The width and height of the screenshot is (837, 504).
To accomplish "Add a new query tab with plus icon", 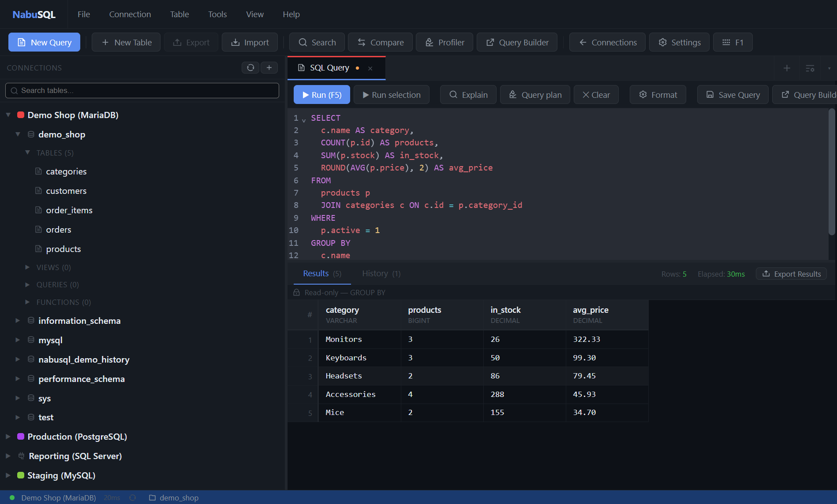I will (x=787, y=68).
